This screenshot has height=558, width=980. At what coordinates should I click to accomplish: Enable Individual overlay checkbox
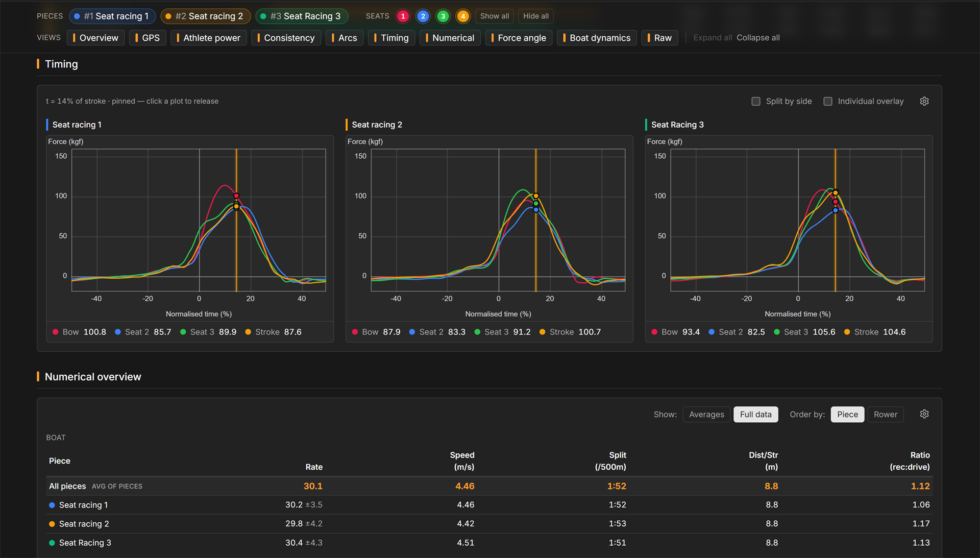coord(828,101)
